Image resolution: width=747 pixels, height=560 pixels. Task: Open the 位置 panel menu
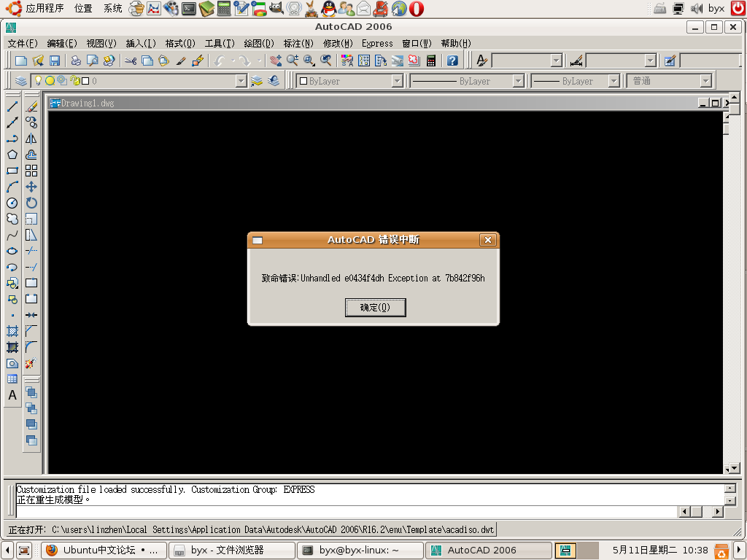click(x=83, y=8)
